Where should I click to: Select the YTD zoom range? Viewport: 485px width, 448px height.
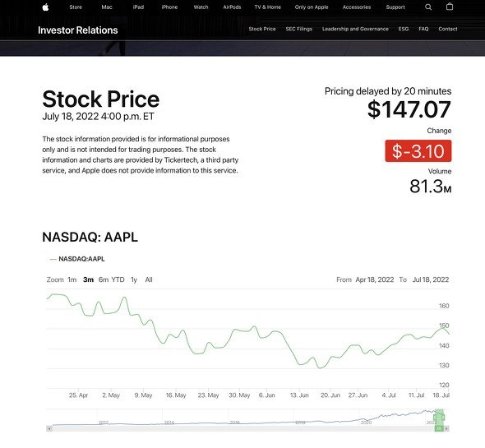(x=118, y=279)
